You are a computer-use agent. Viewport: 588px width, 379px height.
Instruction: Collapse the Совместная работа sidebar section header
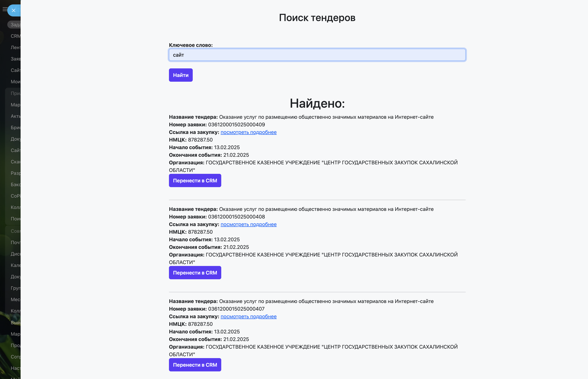point(15,231)
